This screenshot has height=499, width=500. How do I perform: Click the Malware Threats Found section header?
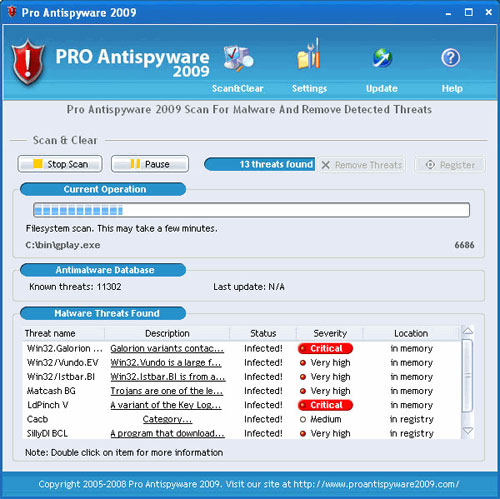pyautogui.click(x=103, y=313)
